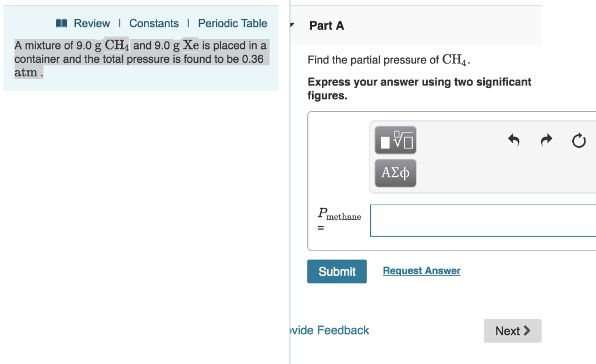Proceed by clicking the Next button

512,330
